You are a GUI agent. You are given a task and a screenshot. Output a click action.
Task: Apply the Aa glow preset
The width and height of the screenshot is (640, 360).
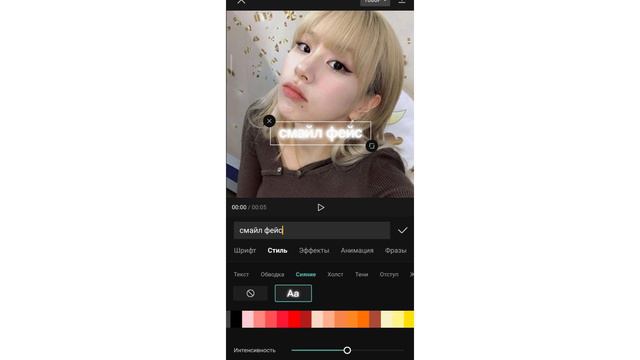tap(293, 293)
